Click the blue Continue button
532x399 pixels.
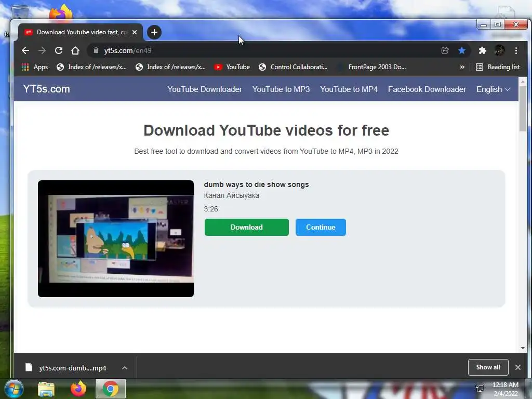(x=321, y=228)
